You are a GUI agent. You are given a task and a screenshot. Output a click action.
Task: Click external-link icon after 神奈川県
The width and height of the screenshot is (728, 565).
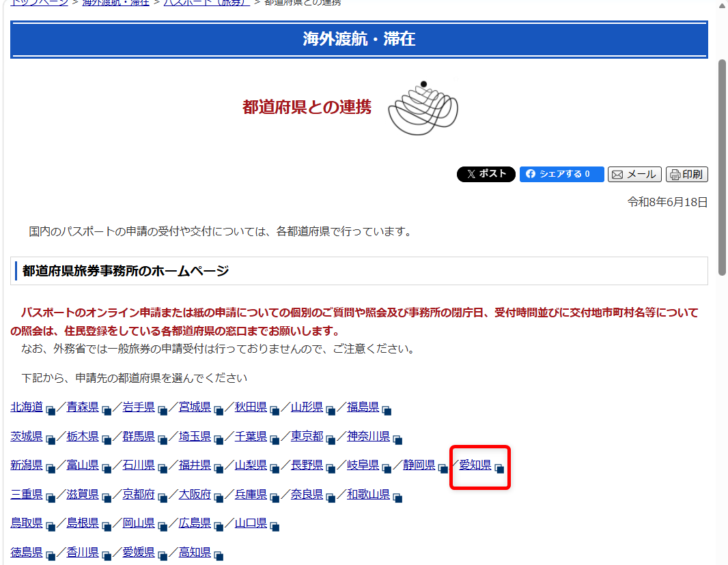pos(397,439)
